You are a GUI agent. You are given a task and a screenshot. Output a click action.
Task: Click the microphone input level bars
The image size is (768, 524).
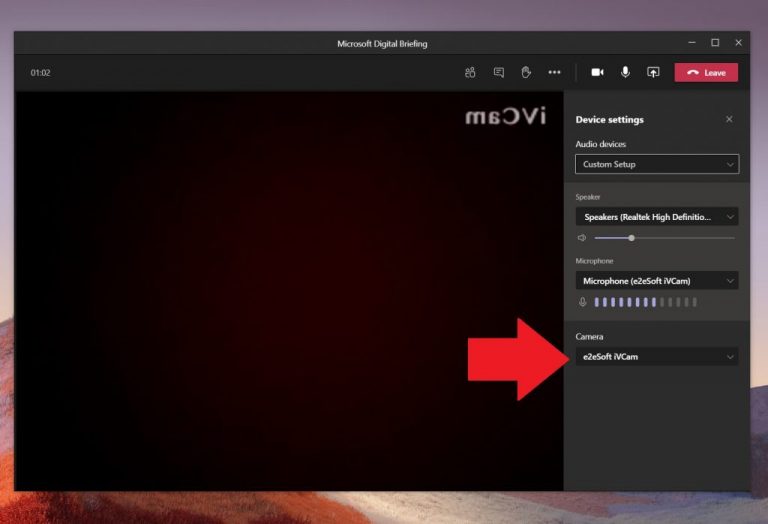[x=645, y=302]
